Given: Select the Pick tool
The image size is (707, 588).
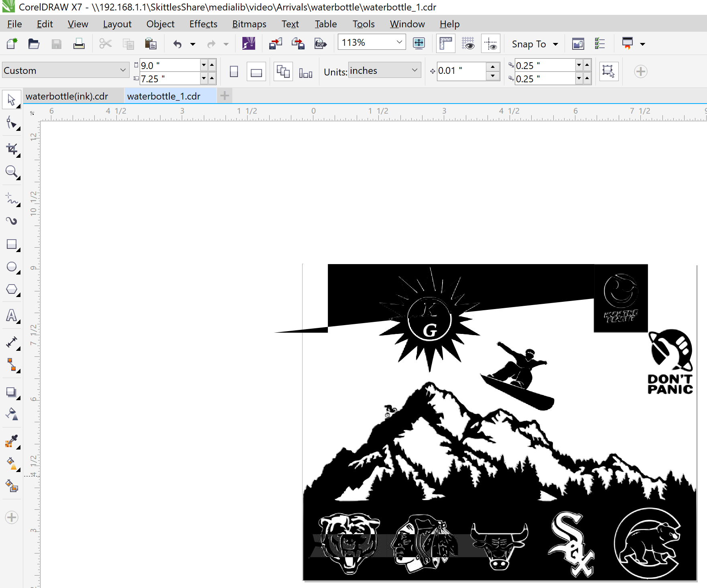Looking at the screenshot, I should click(x=12, y=100).
